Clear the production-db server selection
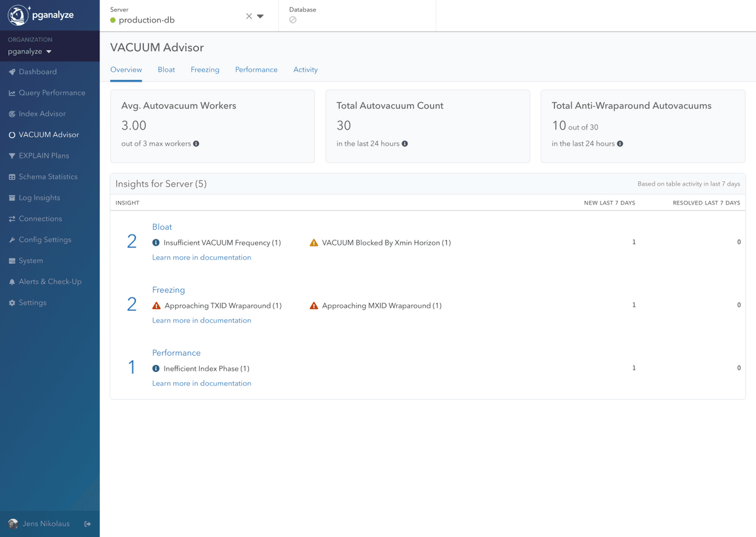This screenshot has width=756, height=537. (x=249, y=16)
